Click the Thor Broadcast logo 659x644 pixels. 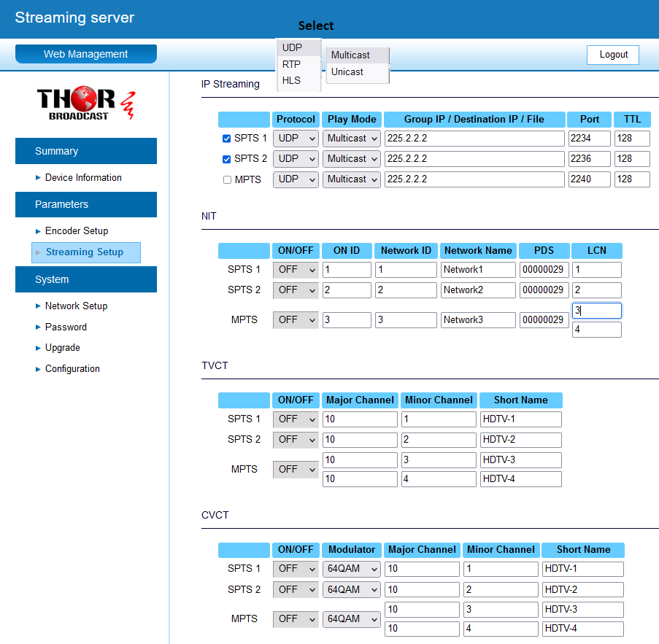coord(85,103)
